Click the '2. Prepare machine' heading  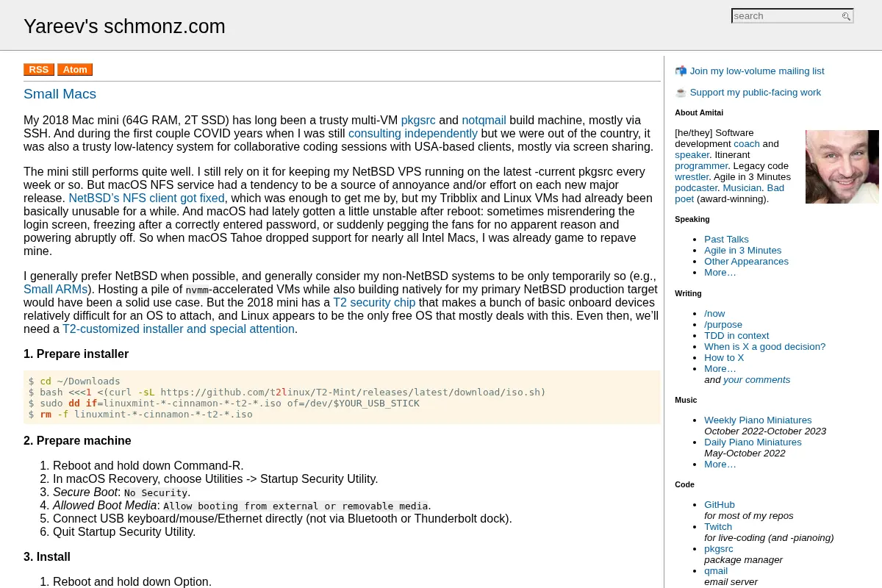(x=77, y=441)
